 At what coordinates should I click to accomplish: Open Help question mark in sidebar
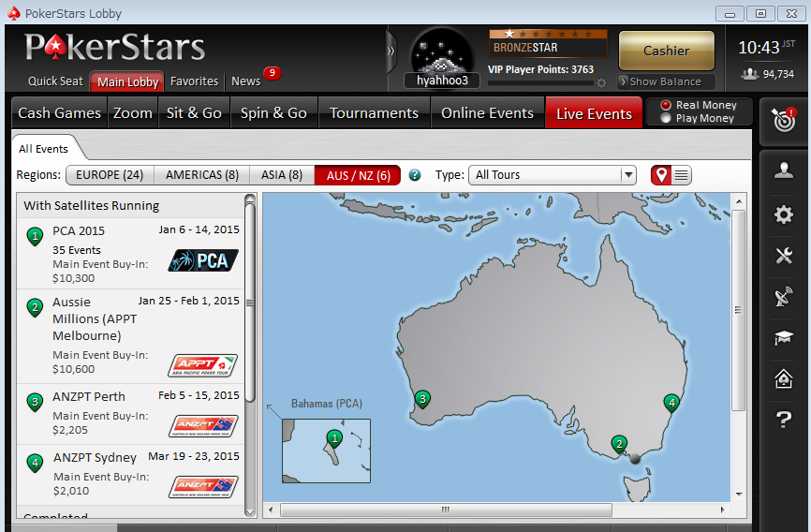[x=784, y=420]
